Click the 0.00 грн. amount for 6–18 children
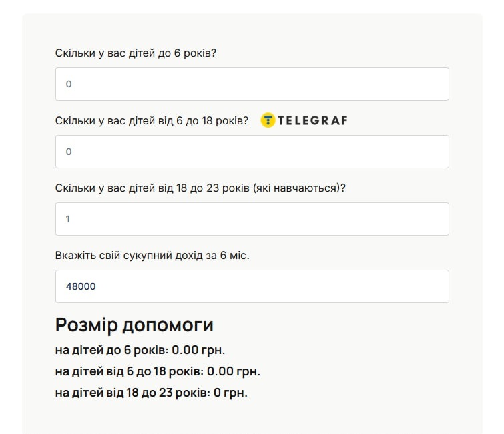The height and width of the screenshot is (434, 504). click(234, 371)
